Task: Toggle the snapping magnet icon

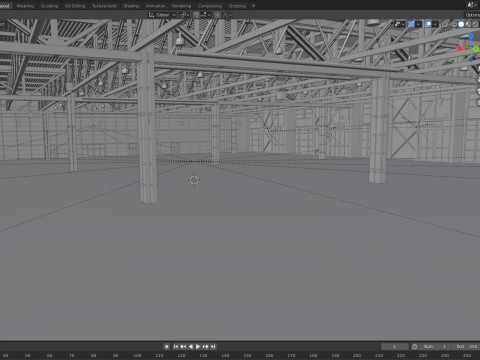Action: coord(196,15)
